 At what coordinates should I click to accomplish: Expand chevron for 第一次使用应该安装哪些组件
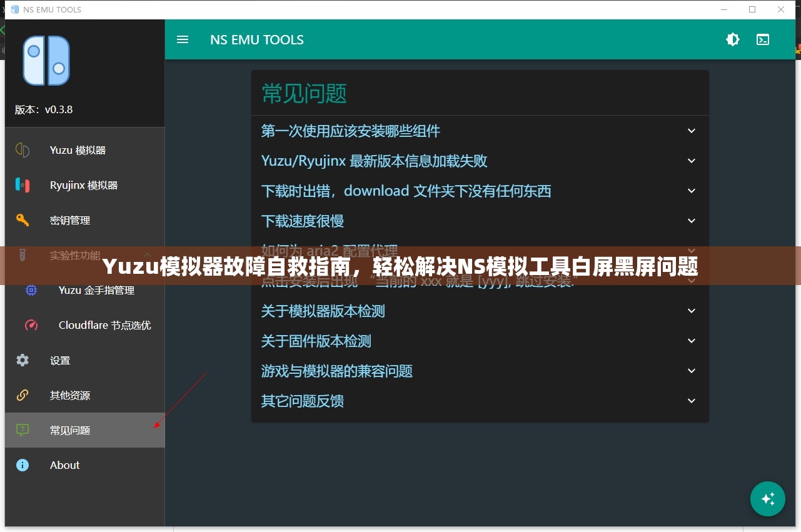(x=692, y=131)
